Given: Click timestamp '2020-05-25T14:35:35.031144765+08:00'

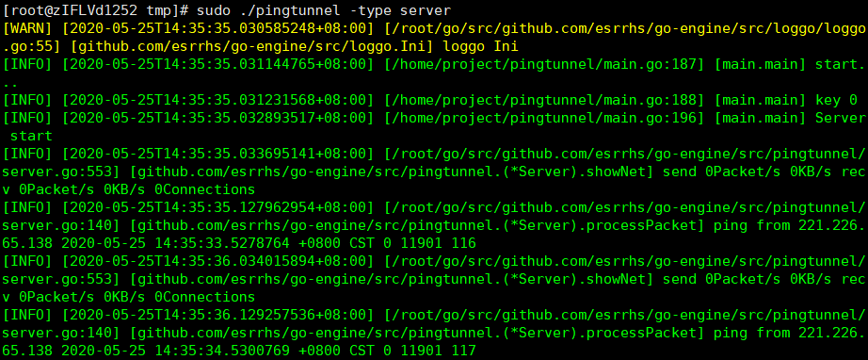Looking at the screenshot, I should (218, 65).
